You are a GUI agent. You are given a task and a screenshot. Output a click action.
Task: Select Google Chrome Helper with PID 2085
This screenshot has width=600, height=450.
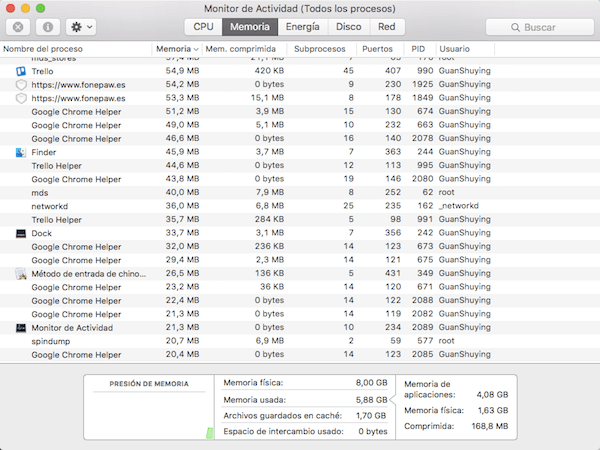tap(76, 355)
